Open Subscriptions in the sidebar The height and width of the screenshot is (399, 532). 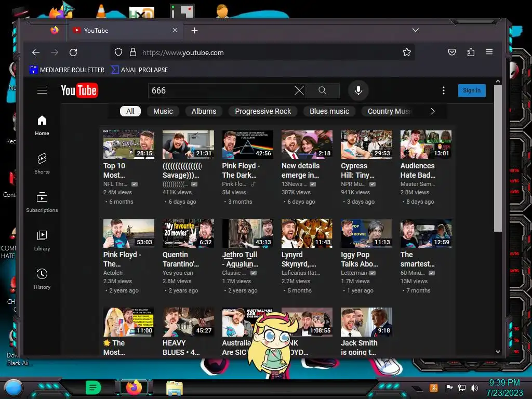pyautogui.click(x=42, y=202)
